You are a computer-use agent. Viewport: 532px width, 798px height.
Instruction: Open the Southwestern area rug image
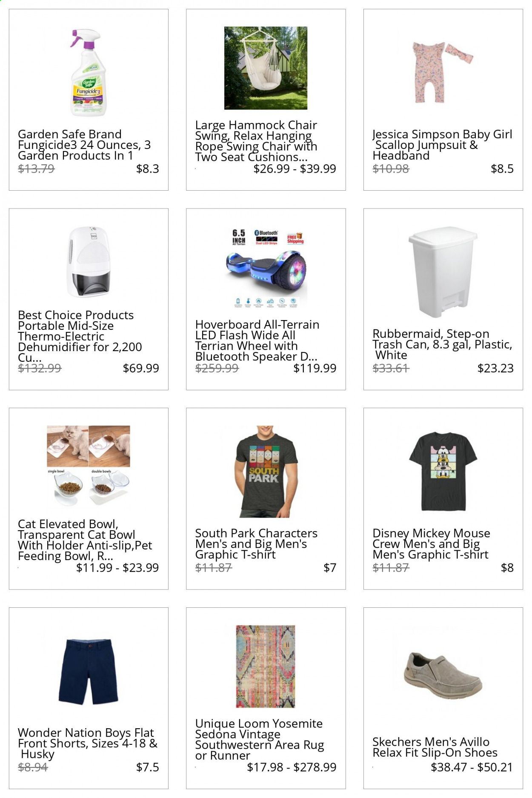point(266,666)
